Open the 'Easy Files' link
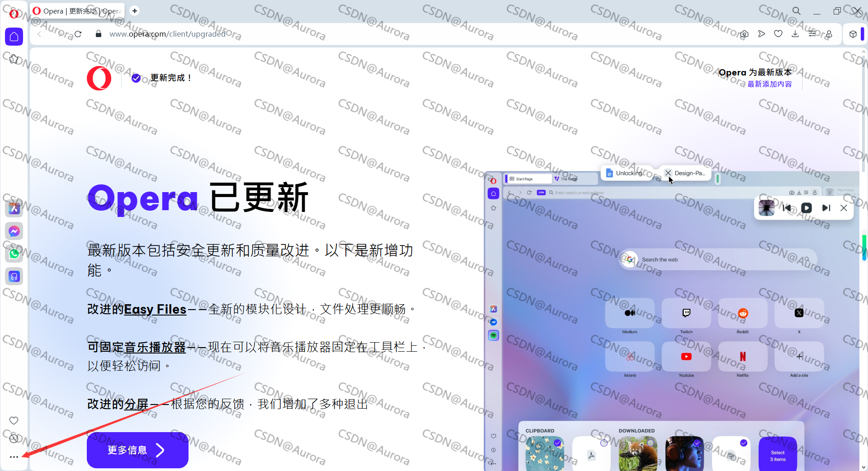The image size is (868, 471). pos(155,309)
